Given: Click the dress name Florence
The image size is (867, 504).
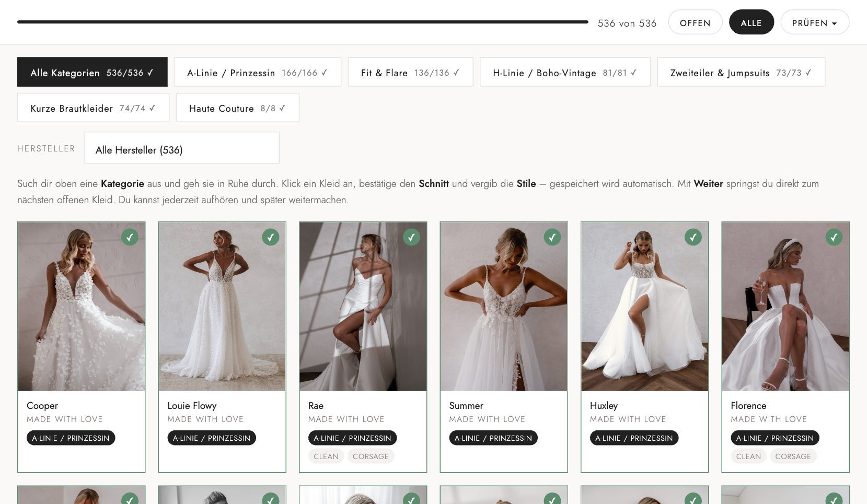Looking at the screenshot, I should (748, 406).
